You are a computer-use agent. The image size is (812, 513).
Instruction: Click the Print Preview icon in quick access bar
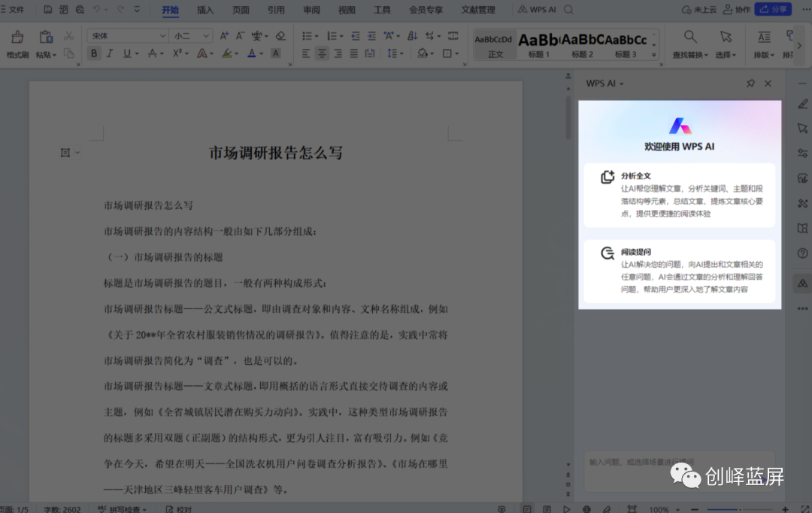[x=80, y=9]
